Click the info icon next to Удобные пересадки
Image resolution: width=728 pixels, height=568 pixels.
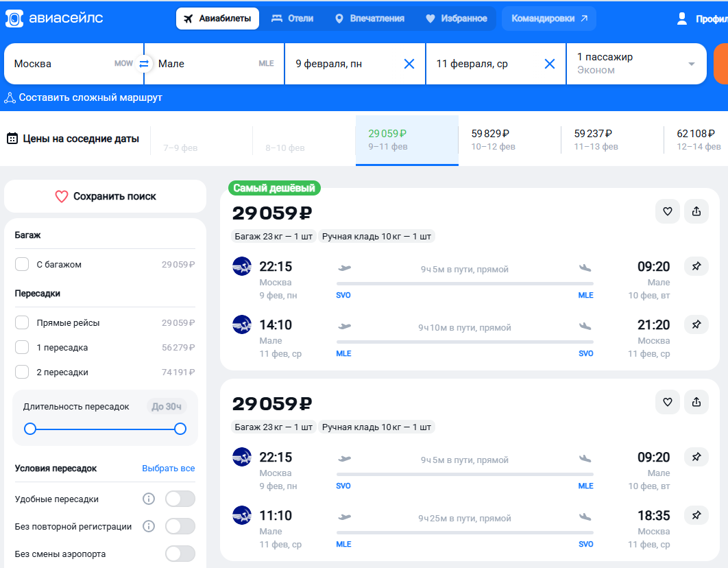pos(149,499)
